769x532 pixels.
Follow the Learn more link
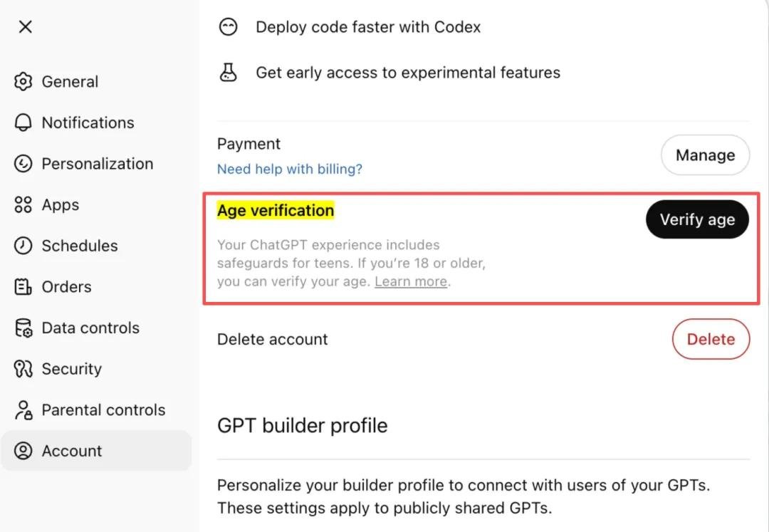coord(411,282)
